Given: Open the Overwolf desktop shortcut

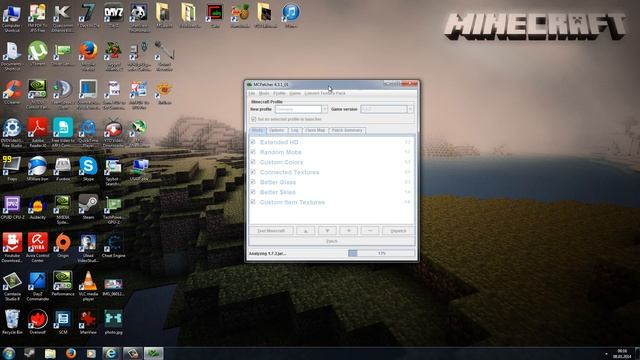Looking at the screenshot, I should (x=38, y=322).
